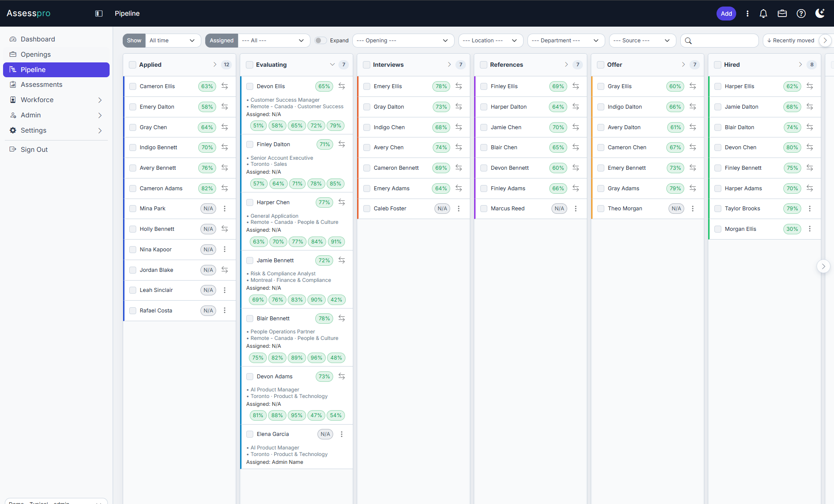Click the move arrows icon for Gray Ellis
Viewport: 834px width, 504px height.
point(693,86)
